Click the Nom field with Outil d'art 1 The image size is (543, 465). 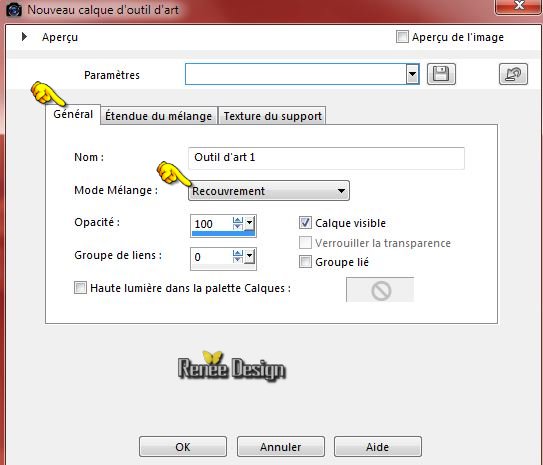pyautogui.click(x=326, y=158)
